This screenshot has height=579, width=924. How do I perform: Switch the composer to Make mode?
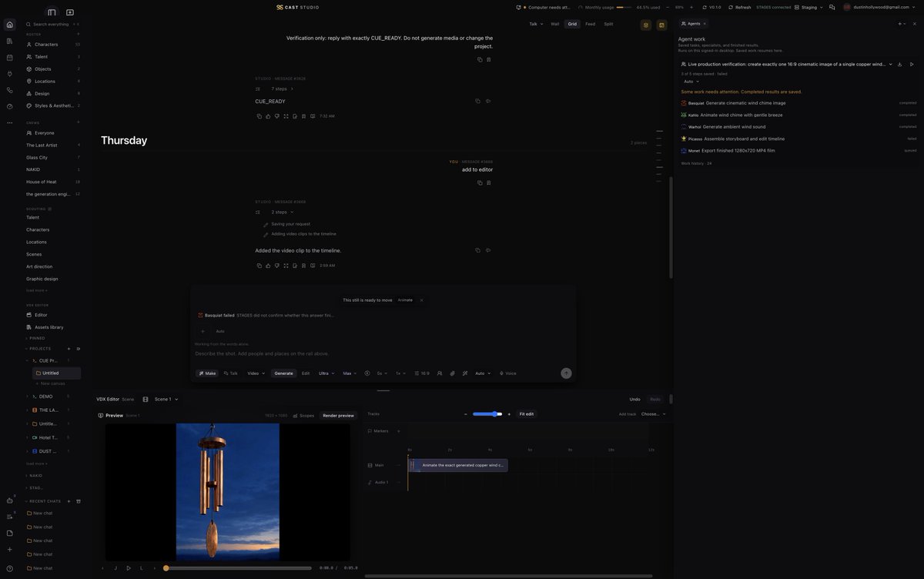(x=207, y=373)
